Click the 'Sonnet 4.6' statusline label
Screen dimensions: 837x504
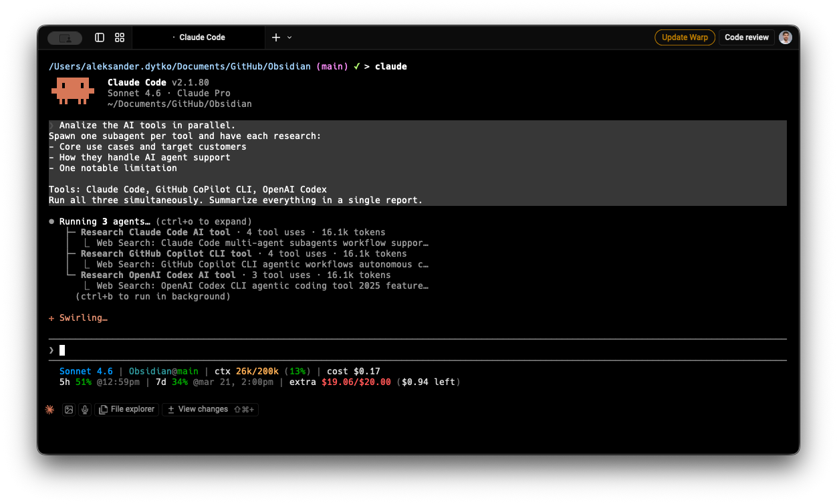click(x=86, y=371)
